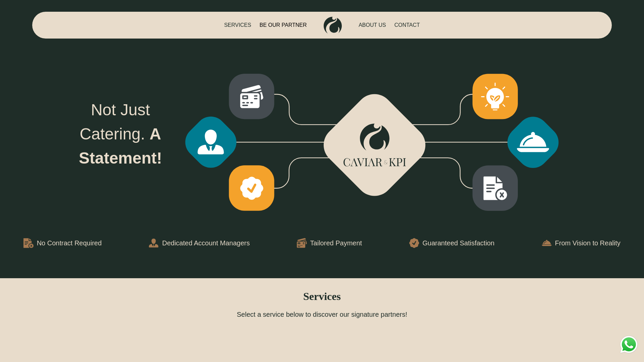This screenshot has height=362, width=644.
Task: Click the Services section heading
Action: click(x=322, y=297)
